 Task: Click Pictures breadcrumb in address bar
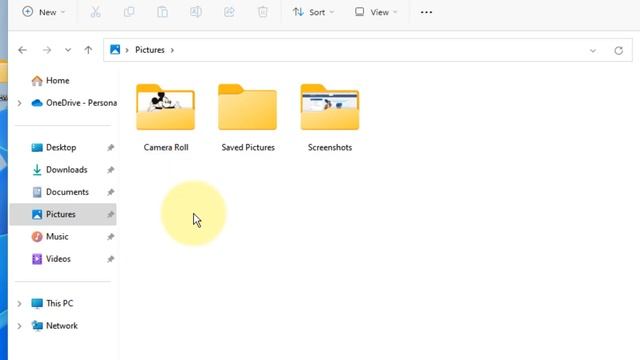[x=150, y=50]
